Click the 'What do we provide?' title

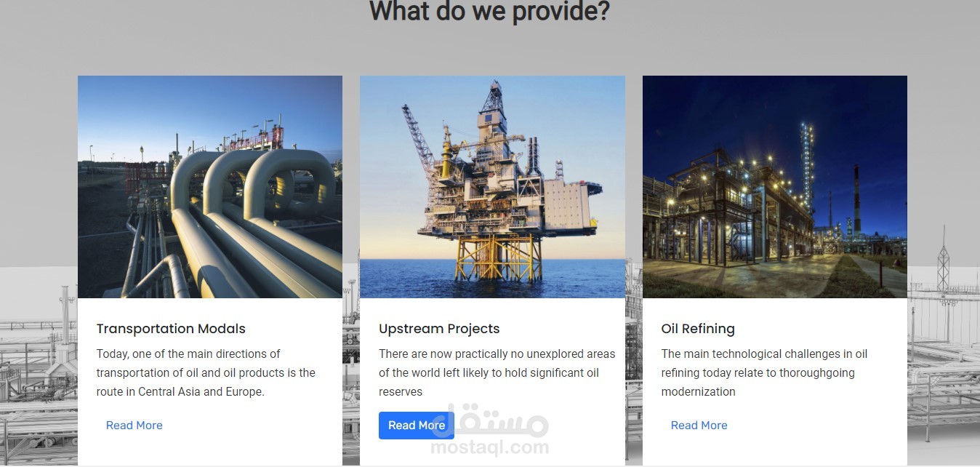click(489, 11)
